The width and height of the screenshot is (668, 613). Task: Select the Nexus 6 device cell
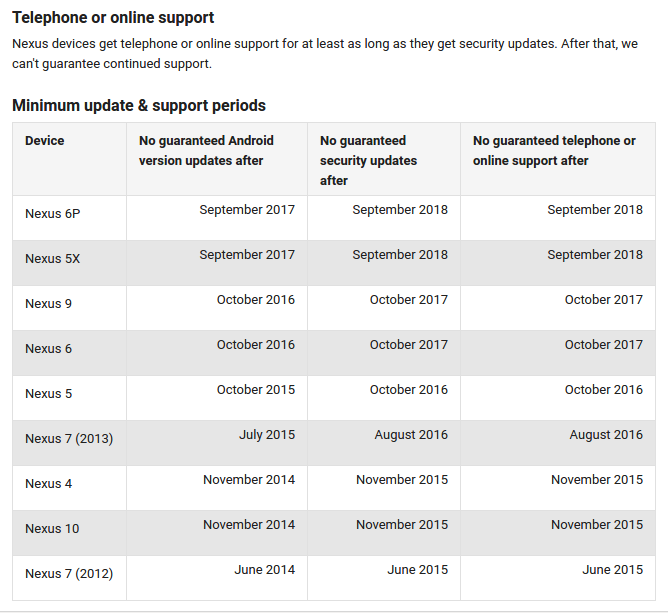click(48, 349)
